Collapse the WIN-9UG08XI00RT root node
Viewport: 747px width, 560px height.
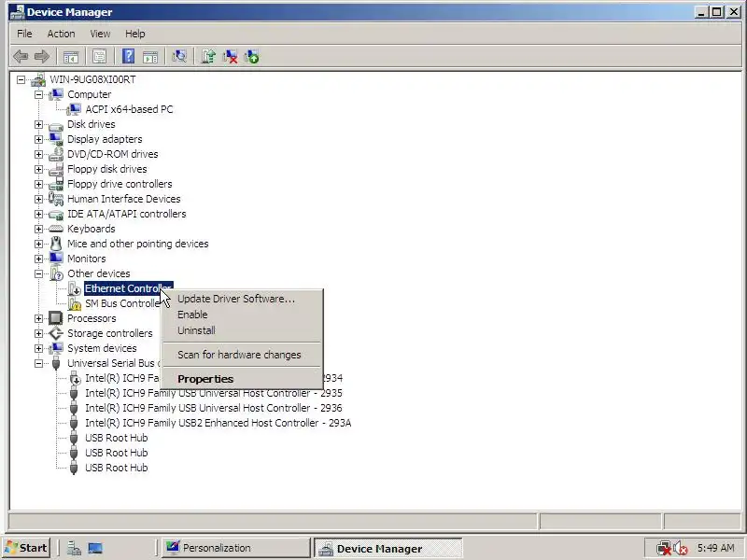tap(21, 80)
